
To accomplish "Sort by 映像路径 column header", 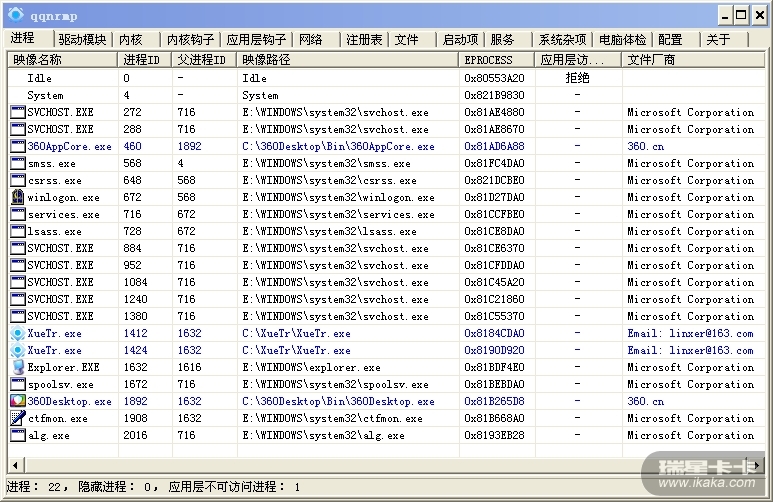I will click(348, 60).
